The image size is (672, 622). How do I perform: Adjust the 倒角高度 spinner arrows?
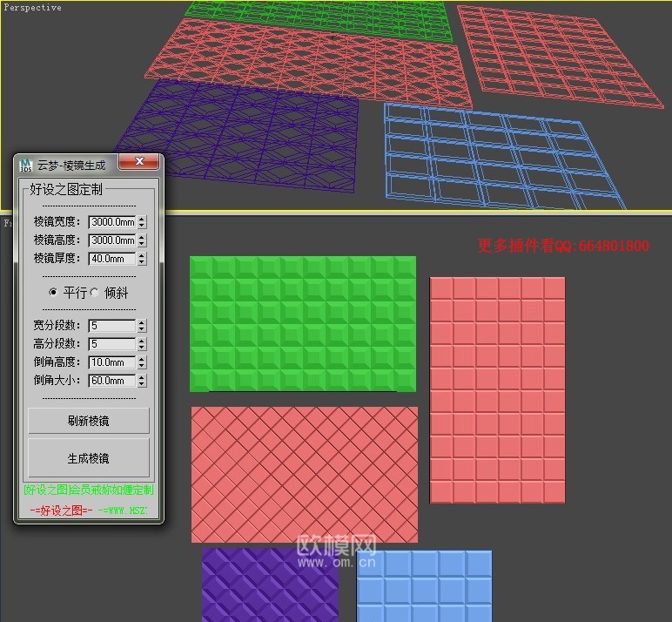(x=142, y=362)
